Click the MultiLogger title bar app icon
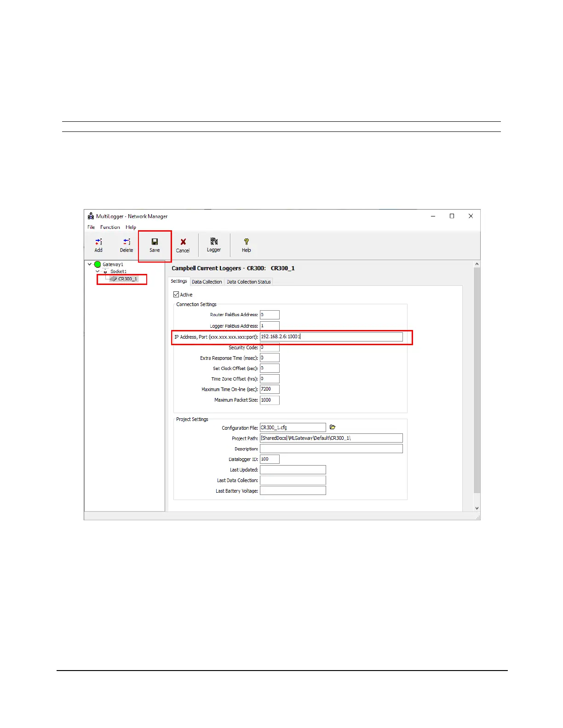 91,216
